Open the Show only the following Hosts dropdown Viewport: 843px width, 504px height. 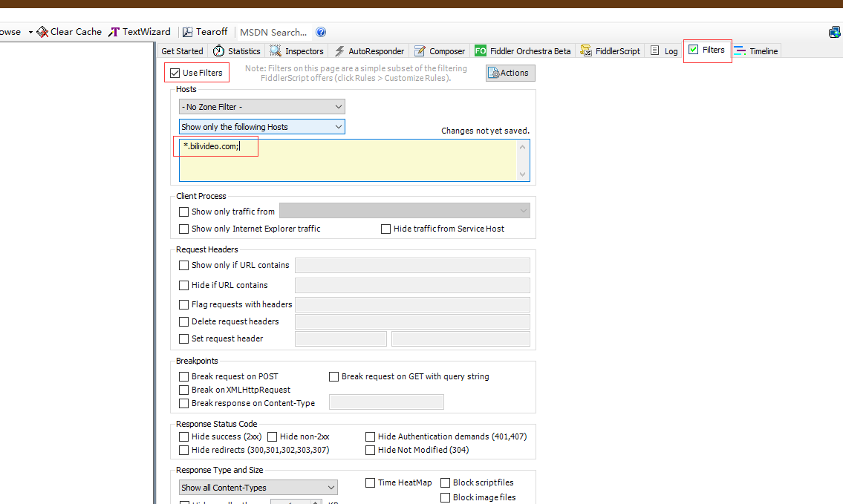[x=262, y=127]
